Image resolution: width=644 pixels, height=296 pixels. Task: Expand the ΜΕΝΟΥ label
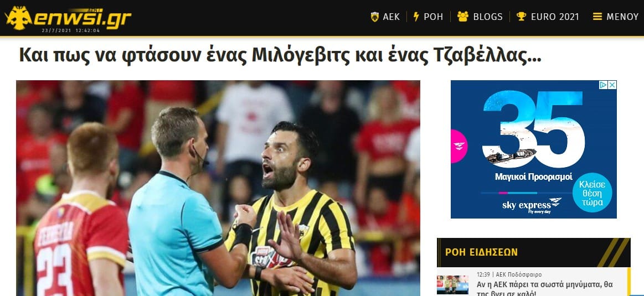click(x=622, y=17)
